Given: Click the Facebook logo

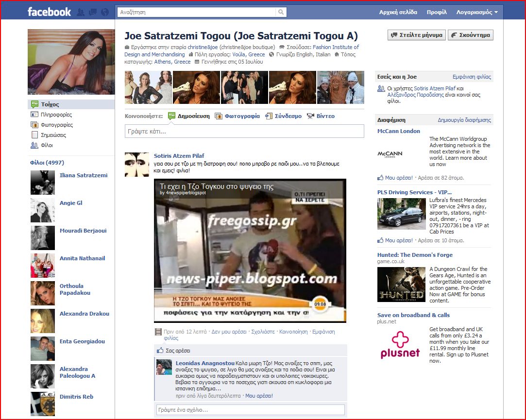Looking at the screenshot, I should (49, 12).
